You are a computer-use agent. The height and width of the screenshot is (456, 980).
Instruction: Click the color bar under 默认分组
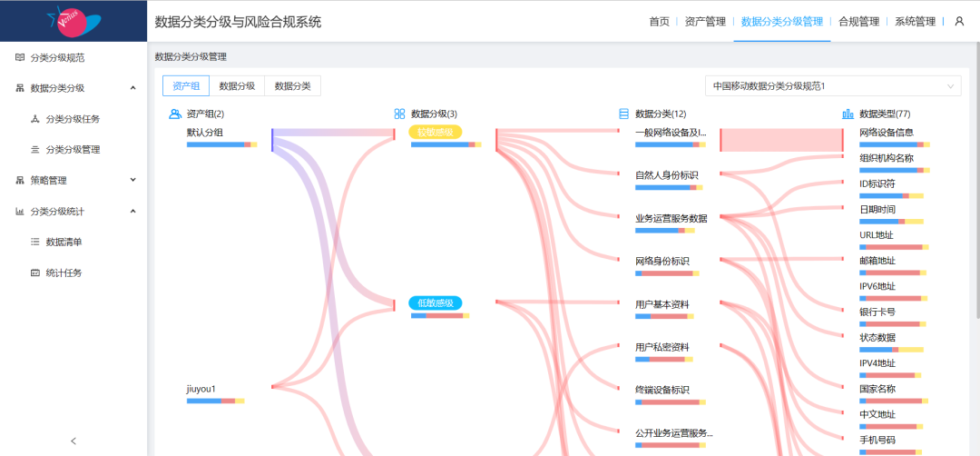221,144
